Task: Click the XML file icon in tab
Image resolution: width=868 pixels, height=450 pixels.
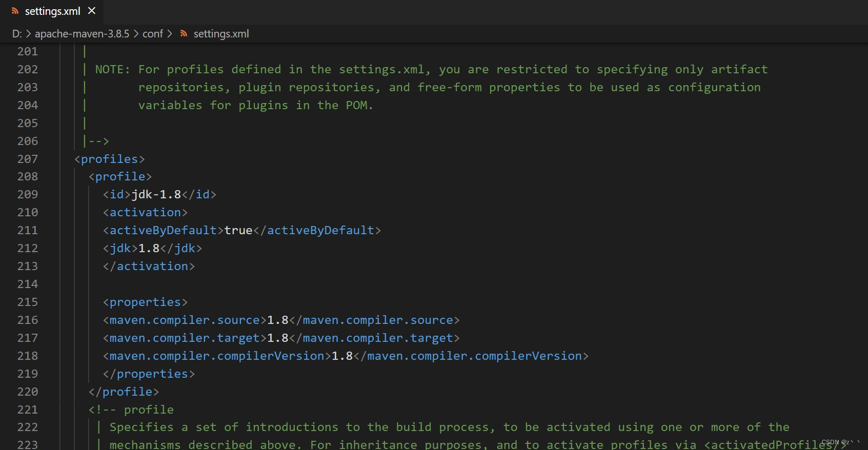Action: [x=15, y=11]
